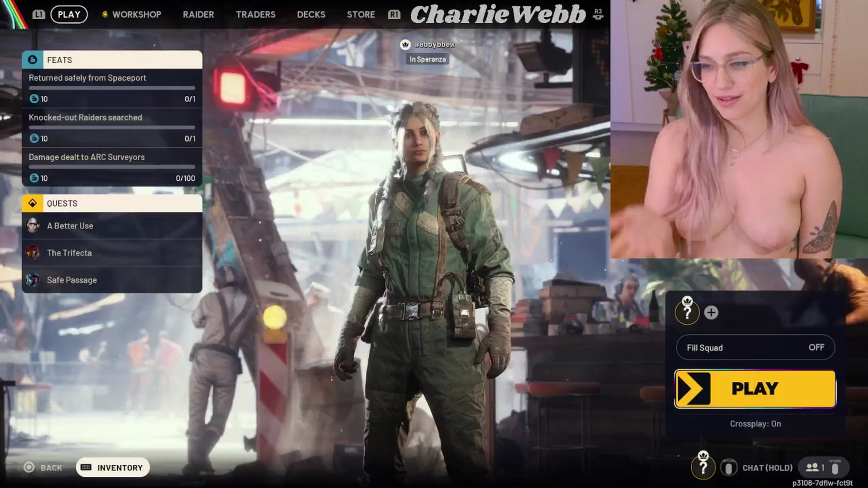This screenshot has height=488, width=868.
Task: Toggle Fill Squad off setting
Action: (755, 347)
